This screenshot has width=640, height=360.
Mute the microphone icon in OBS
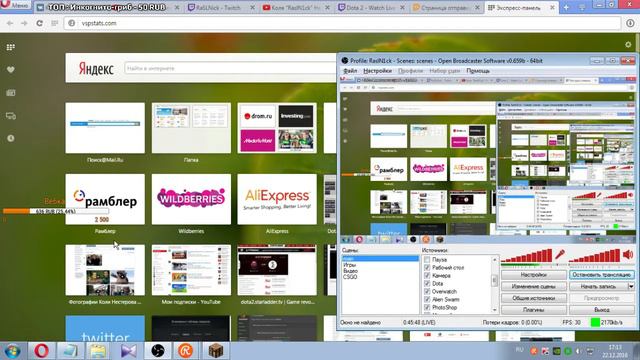click(560, 255)
